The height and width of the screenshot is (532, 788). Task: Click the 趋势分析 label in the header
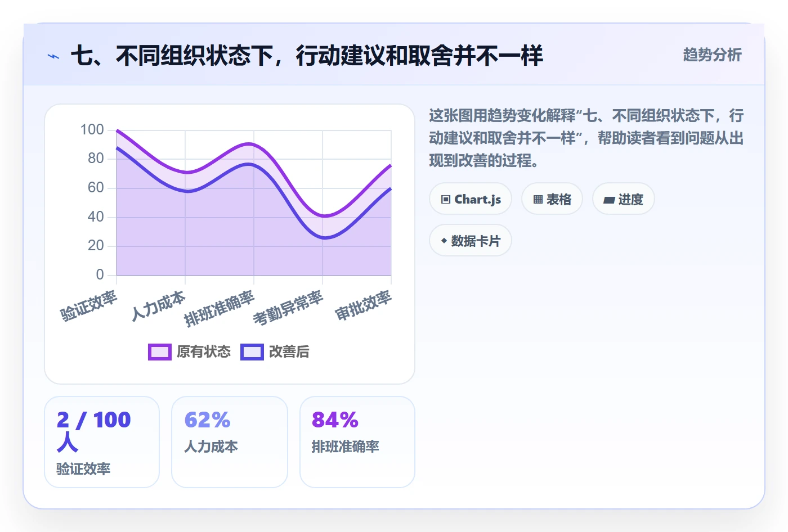[x=713, y=55]
